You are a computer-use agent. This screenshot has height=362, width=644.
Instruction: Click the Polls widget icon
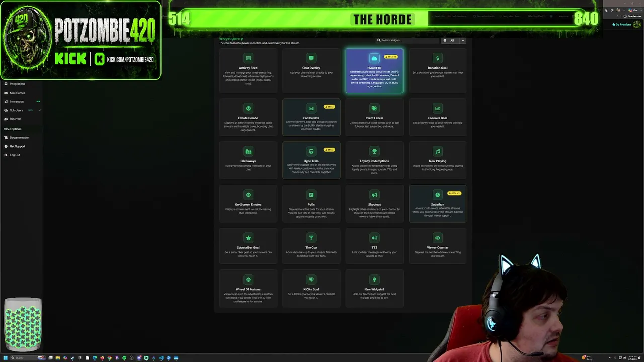click(x=311, y=195)
